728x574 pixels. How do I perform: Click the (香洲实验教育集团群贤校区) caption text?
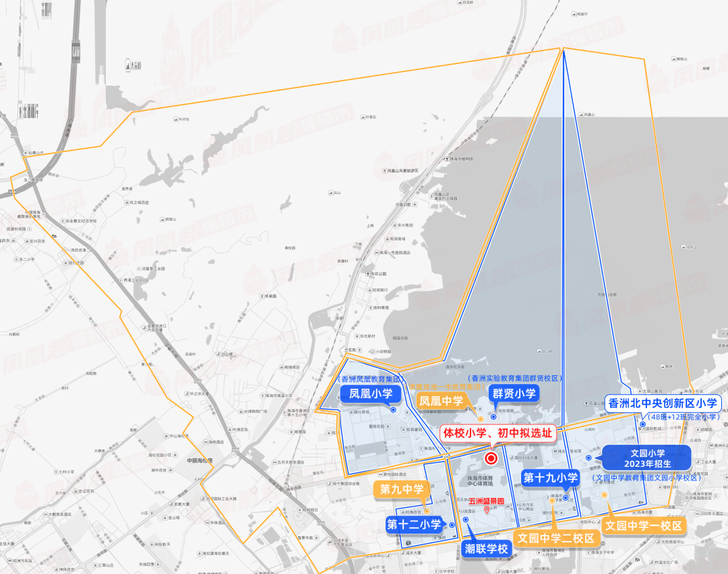[x=514, y=378]
